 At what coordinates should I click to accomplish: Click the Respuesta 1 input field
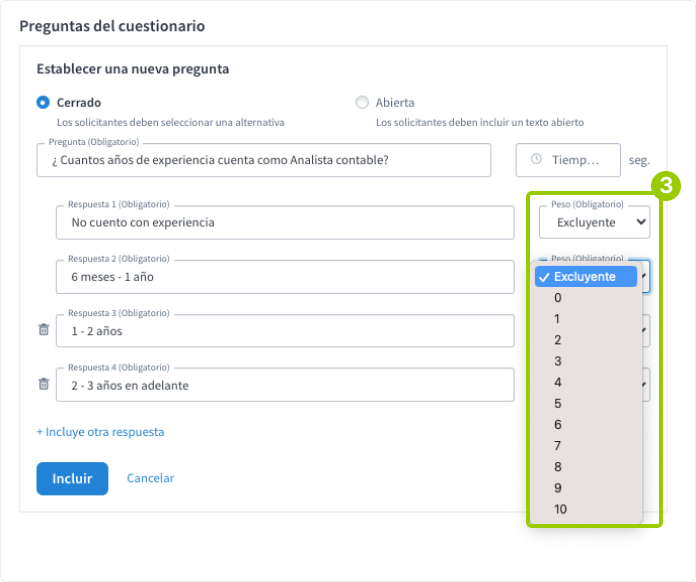285,222
